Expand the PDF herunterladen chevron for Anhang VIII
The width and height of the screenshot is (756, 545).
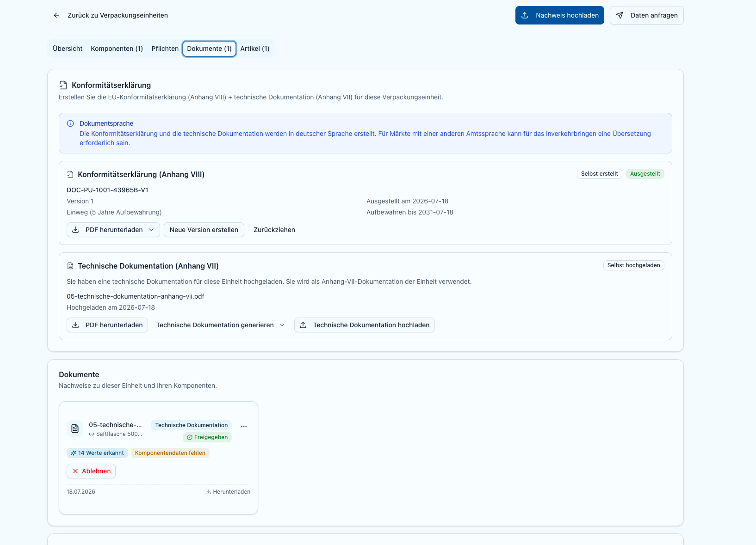[151, 230]
